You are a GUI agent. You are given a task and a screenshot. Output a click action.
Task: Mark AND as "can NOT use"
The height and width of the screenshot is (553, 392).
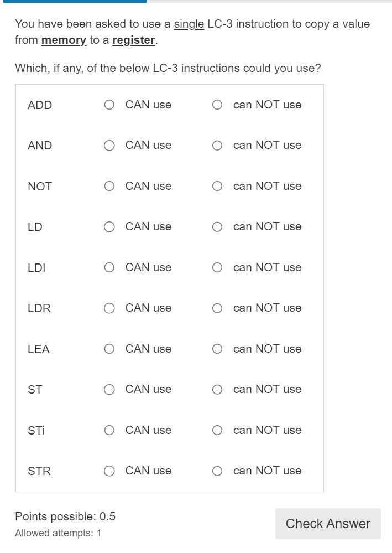point(217,145)
